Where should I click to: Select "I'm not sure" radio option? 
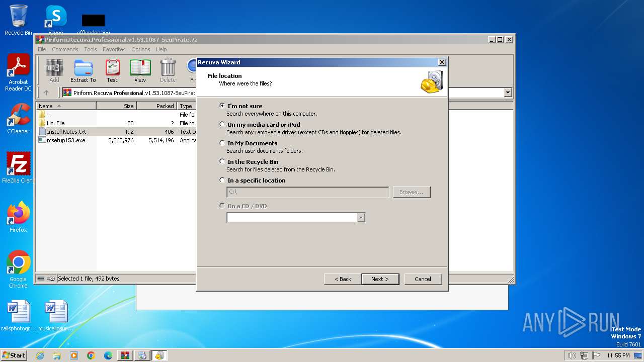222,106
